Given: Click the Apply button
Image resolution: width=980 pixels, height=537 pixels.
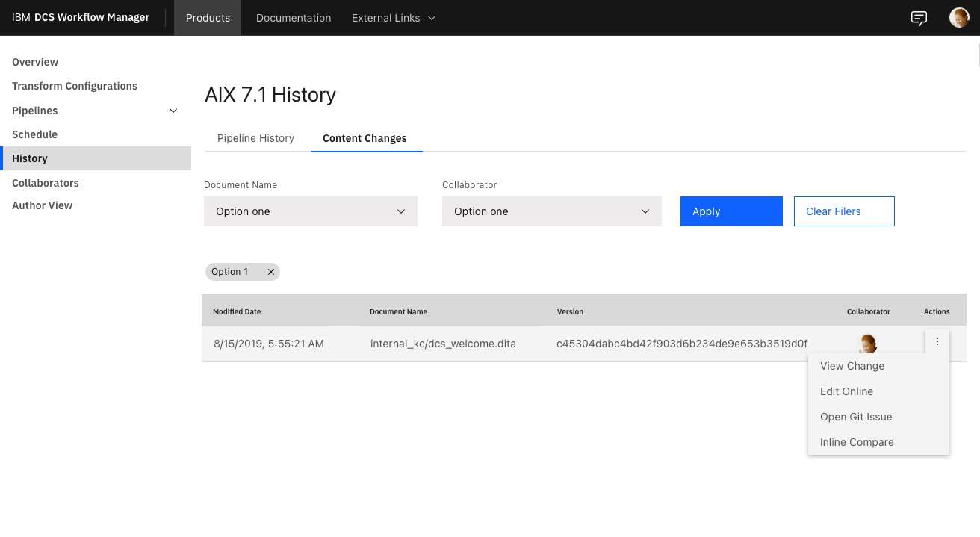Looking at the screenshot, I should pos(731,211).
